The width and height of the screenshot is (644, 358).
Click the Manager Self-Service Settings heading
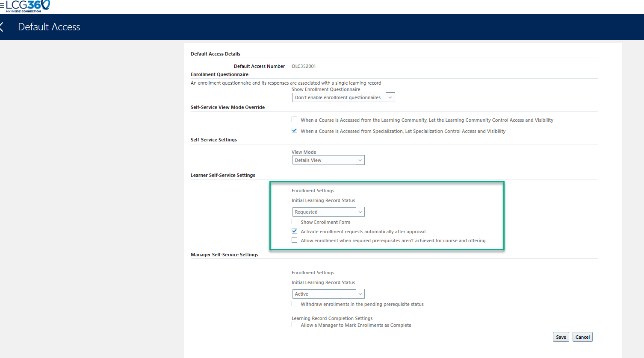[225, 254]
